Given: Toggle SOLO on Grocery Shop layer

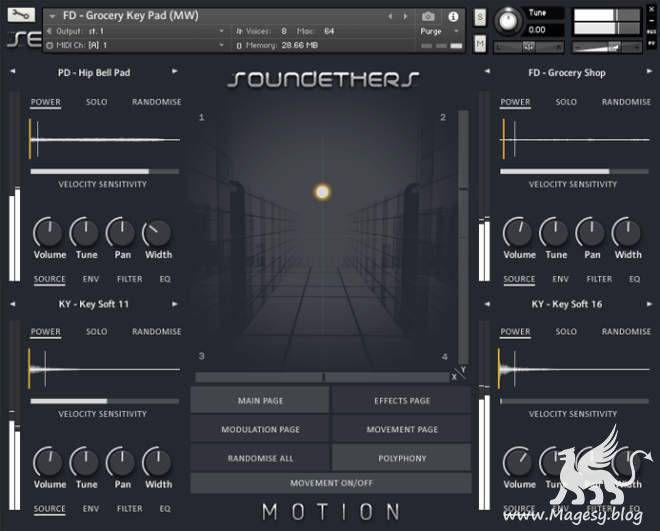Looking at the screenshot, I should click(566, 102).
